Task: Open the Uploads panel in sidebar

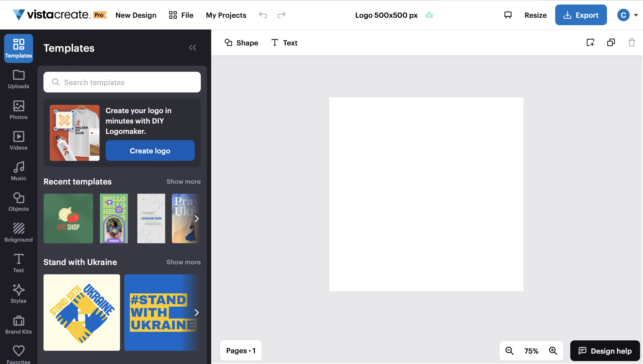Action: click(x=18, y=79)
